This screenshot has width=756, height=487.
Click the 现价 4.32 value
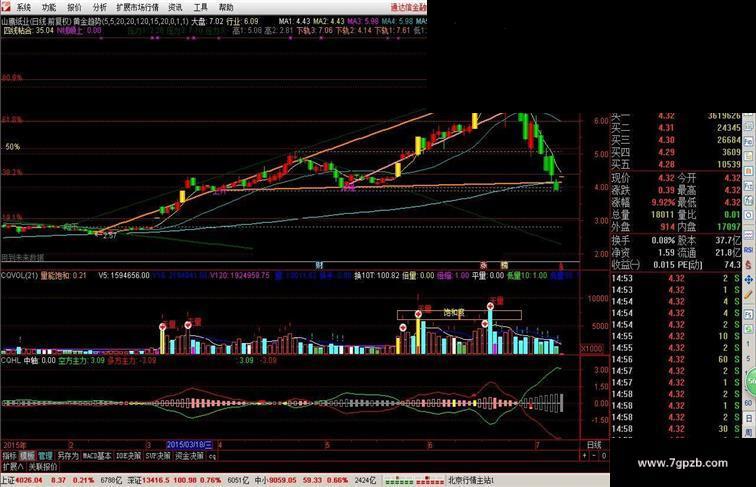pos(666,178)
